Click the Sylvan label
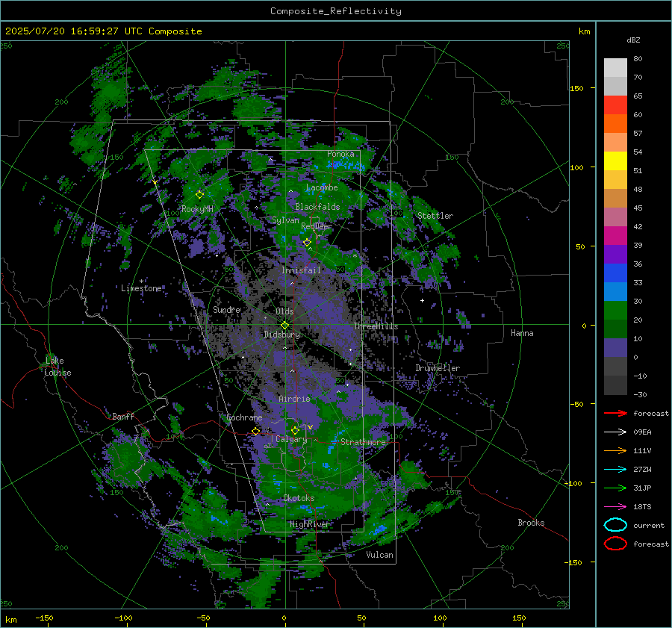 tap(285, 220)
